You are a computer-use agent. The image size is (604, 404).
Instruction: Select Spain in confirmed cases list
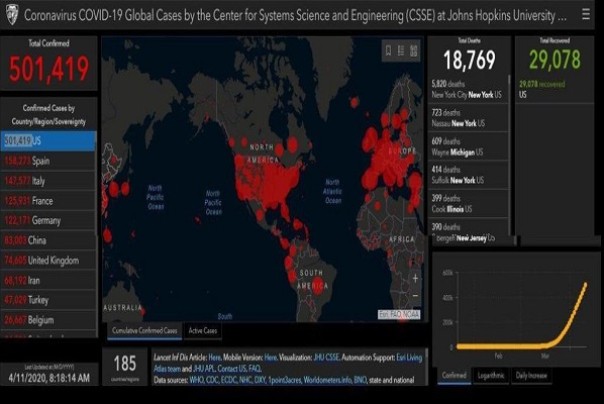tap(48, 159)
